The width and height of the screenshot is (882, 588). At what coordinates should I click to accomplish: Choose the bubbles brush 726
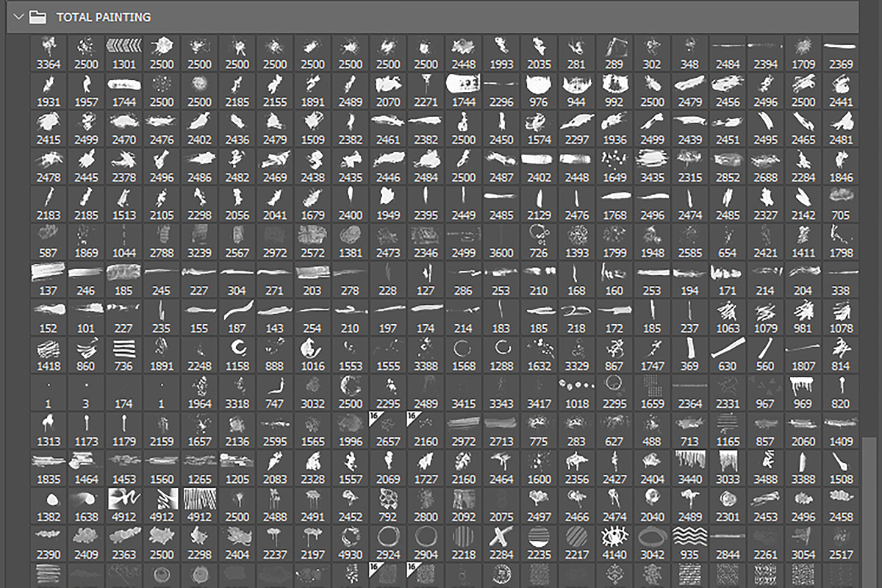tap(539, 242)
